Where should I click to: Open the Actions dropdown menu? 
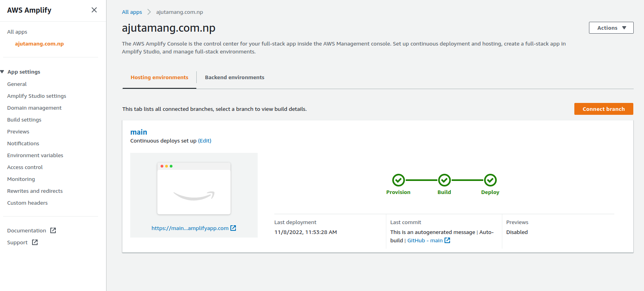tap(611, 28)
